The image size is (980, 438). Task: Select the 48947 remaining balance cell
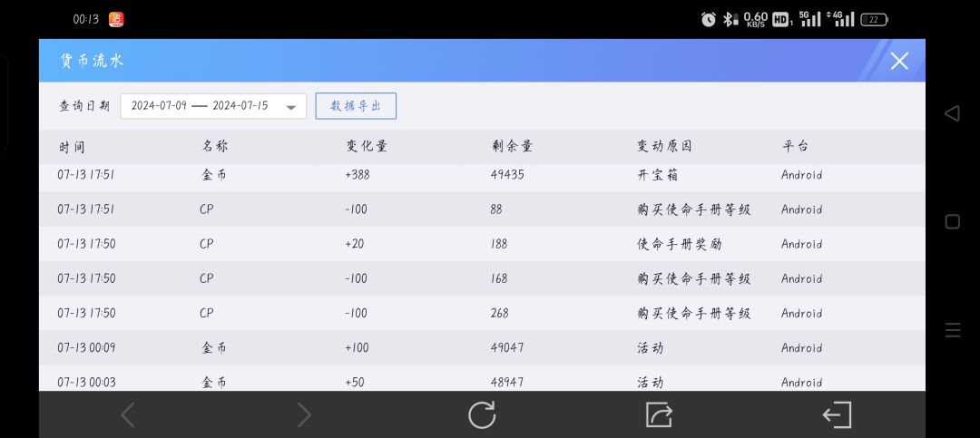coord(507,382)
